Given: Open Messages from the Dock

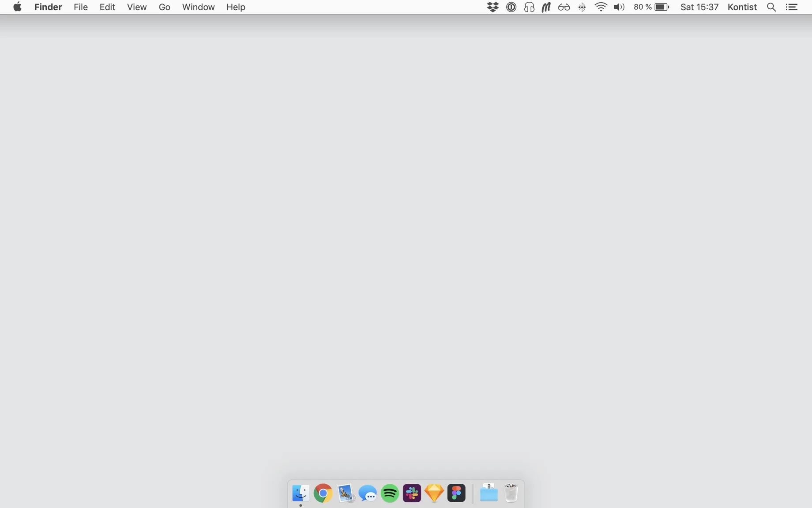Looking at the screenshot, I should coord(368,493).
